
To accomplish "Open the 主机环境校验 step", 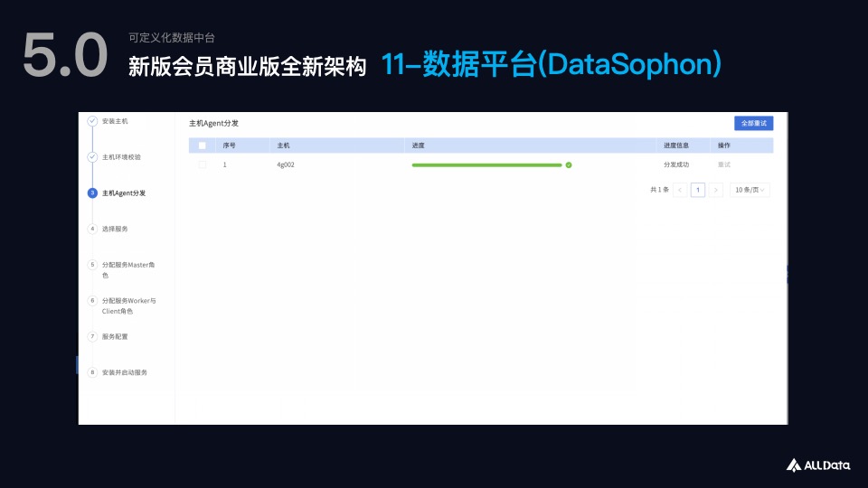I will tap(121, 157).
